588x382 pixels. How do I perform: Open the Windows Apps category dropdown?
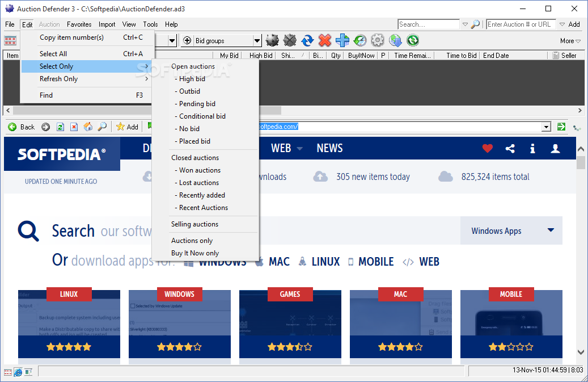[x=511, y=231]
